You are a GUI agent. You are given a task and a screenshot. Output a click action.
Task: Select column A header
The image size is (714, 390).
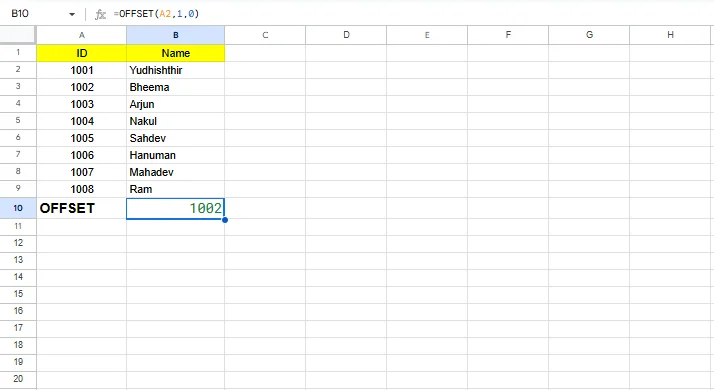click(x=82, y=35)
